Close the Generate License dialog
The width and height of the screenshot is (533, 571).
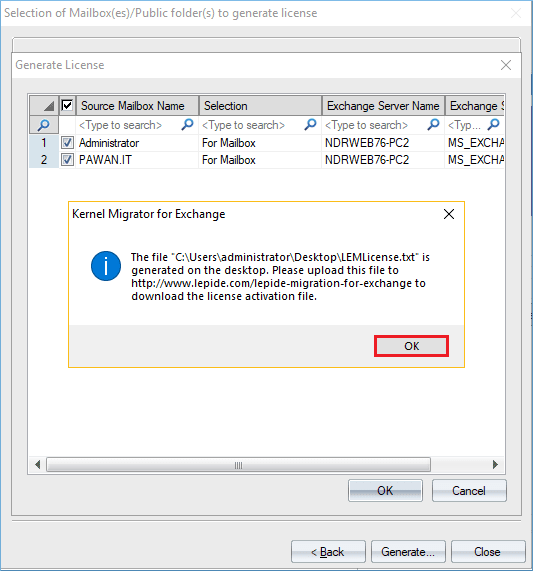pos(506,65)
